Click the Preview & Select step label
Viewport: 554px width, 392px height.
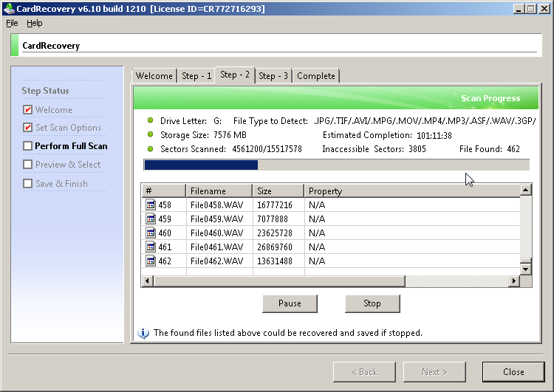click(68, 165)
